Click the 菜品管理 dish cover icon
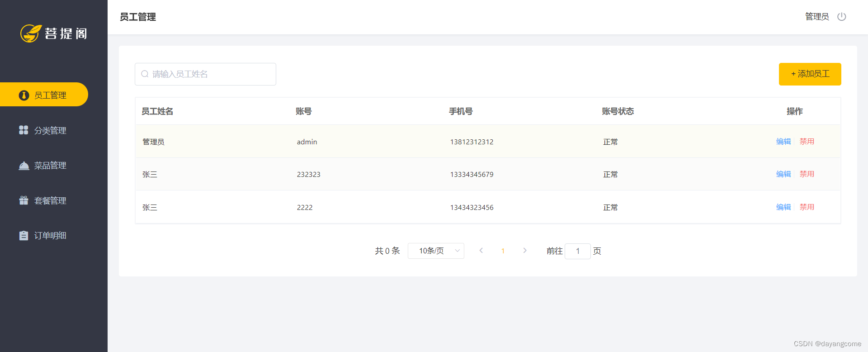This screenshot has height=352, width=868. (24, 166)
